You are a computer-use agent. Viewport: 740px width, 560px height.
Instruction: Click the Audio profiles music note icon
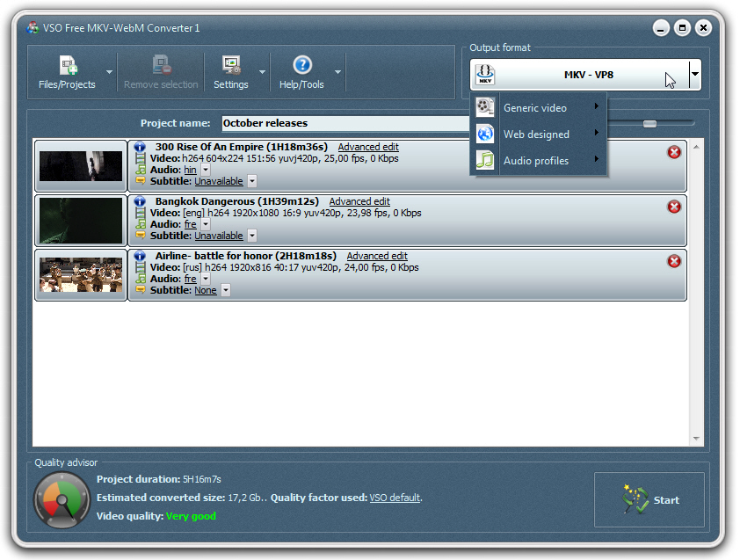(x=484, y=160)
